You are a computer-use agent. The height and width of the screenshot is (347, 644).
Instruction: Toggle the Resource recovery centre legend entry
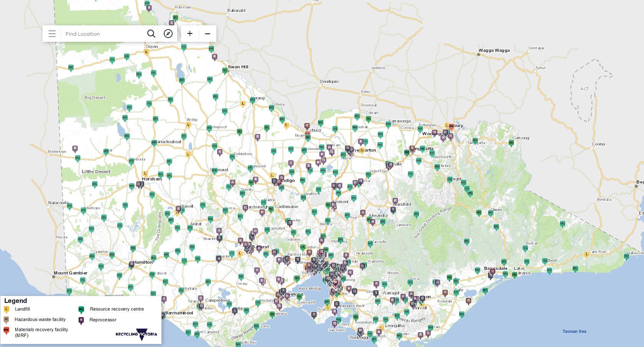116,309
